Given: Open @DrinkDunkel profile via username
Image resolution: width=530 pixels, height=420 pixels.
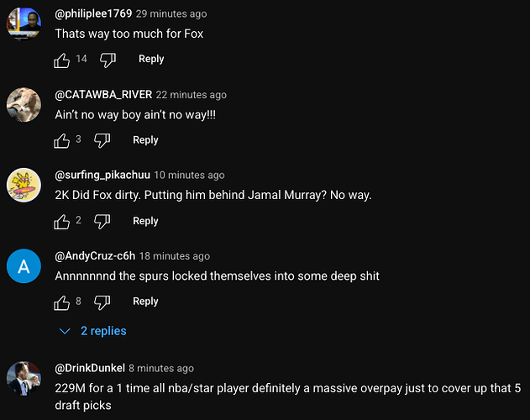Looking at the screenshot, I should [x=90, y=368].
